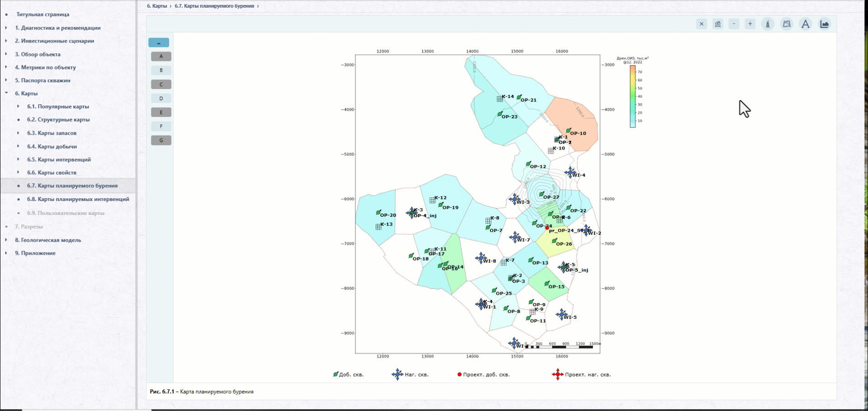The height and width of the screenshot is (411, 868).
Task: Click the projected well pr_OP-24 red marker
Action: coord(547,229)
